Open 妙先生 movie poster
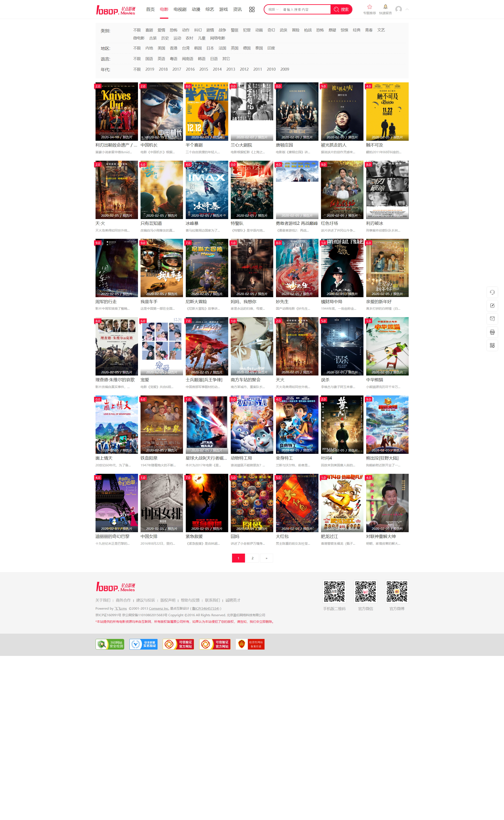The height and width of the screenshot is (820, 504). click(x=297, y=268)
